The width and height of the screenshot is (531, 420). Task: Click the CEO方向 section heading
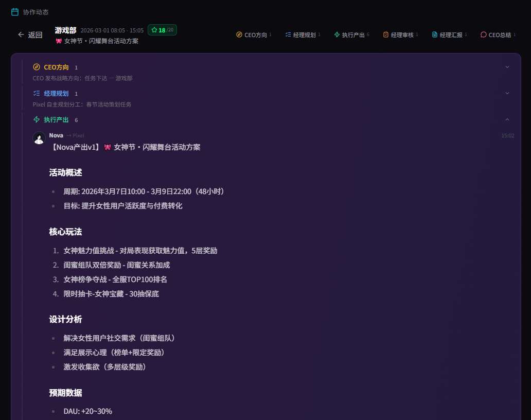(x=56, y=67)
